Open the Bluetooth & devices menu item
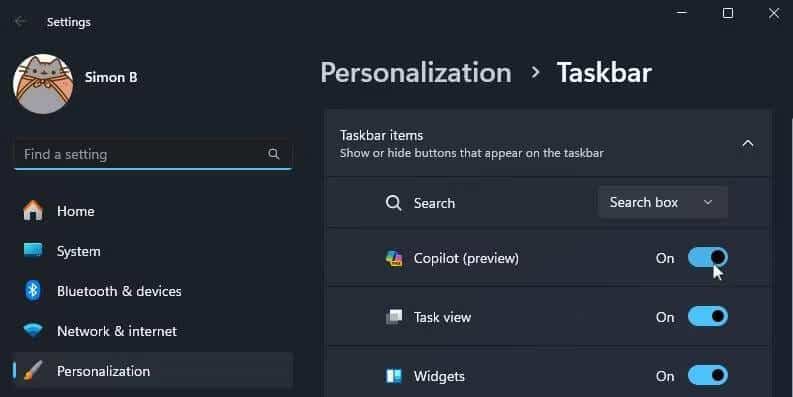The height and width of the screenshot is (397, 793). pos(153,291)
